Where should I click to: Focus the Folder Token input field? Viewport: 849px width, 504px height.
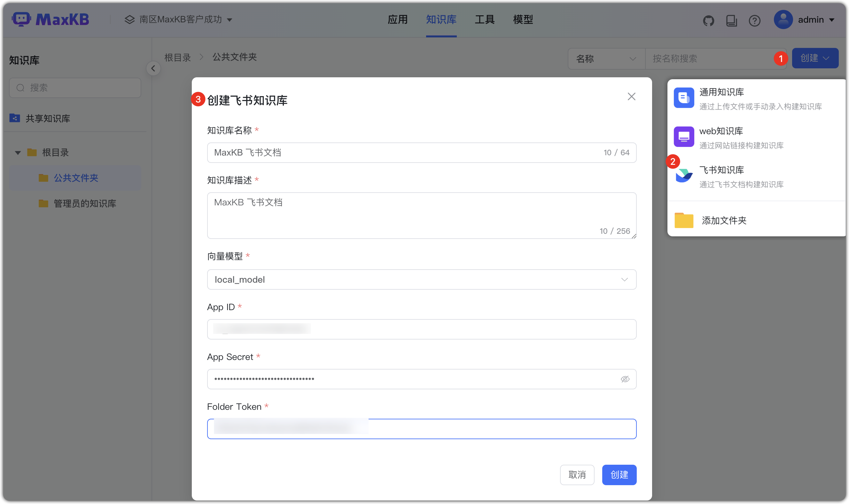(x=421, y=429)
